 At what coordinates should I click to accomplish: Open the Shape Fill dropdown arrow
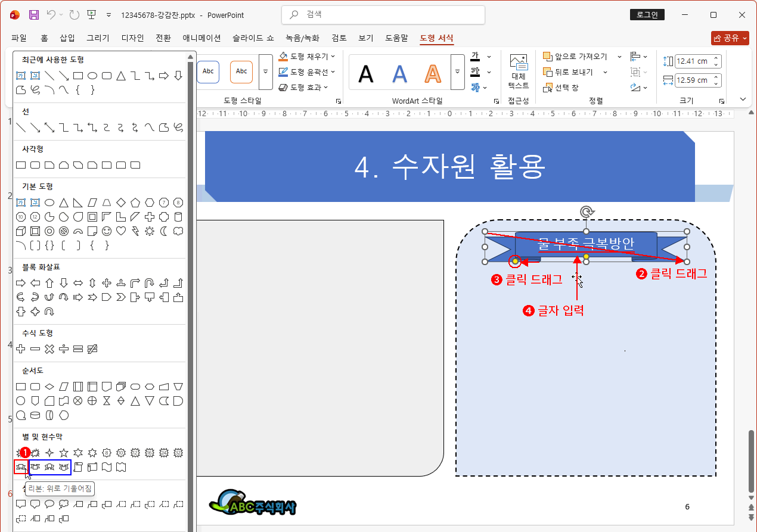click(334, 57)
